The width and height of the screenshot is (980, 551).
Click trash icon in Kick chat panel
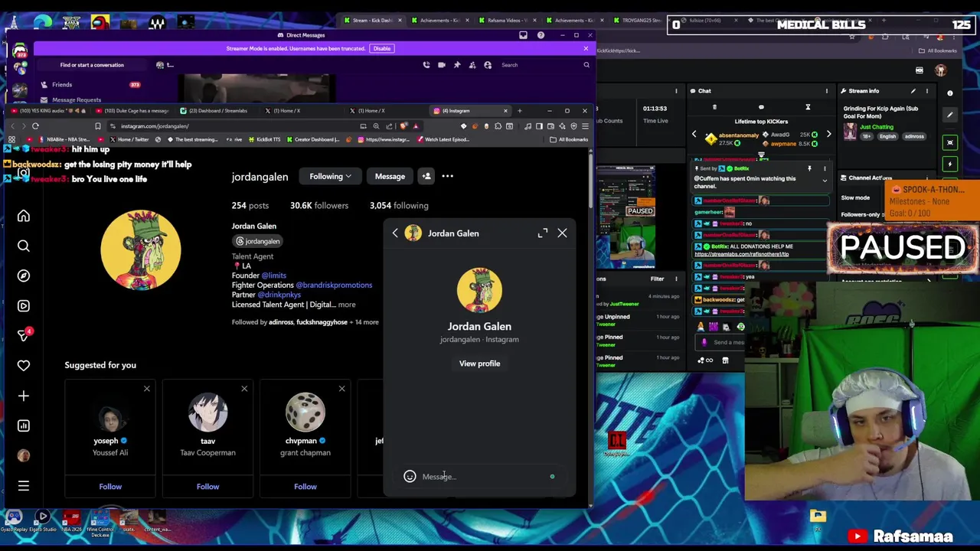(714, 107)
